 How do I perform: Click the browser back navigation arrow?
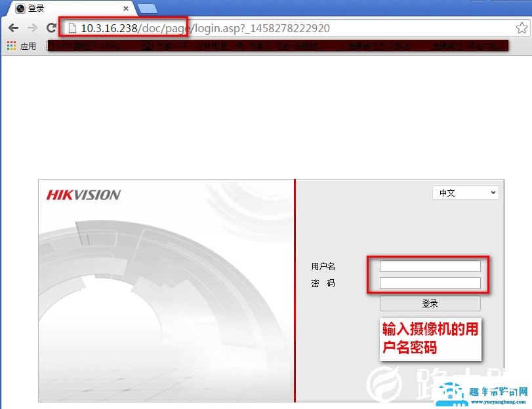[12, 28]
